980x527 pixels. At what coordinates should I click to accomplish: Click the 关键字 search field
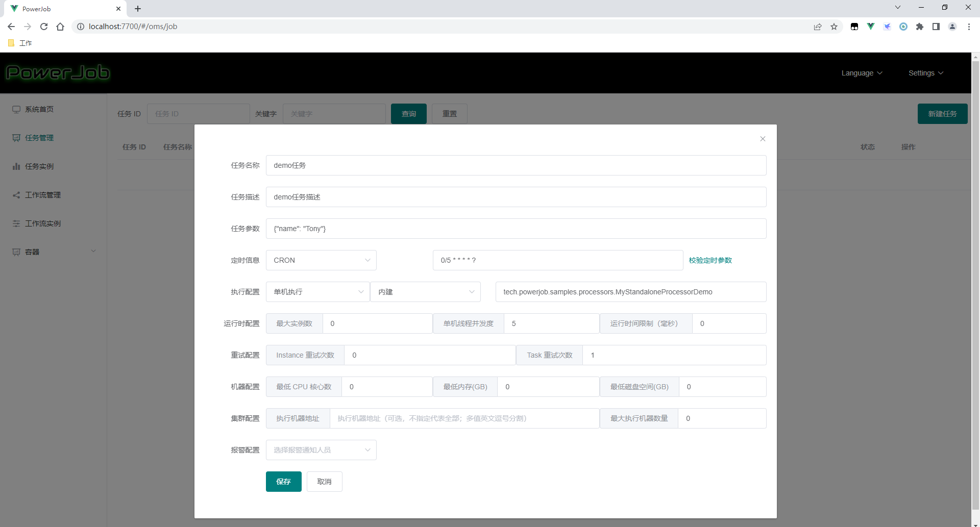tap(334, 114)
